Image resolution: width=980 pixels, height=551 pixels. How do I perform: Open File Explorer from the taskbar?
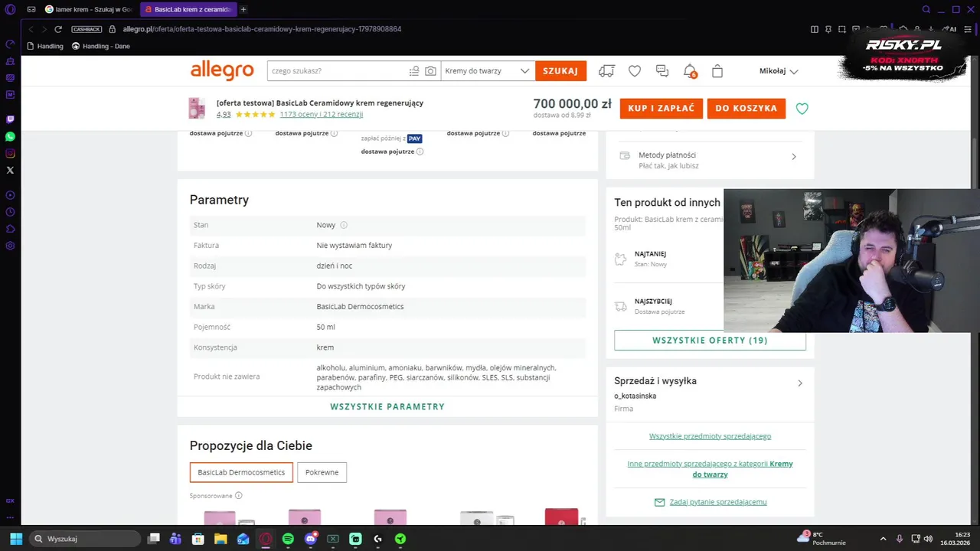coord(220,539)
